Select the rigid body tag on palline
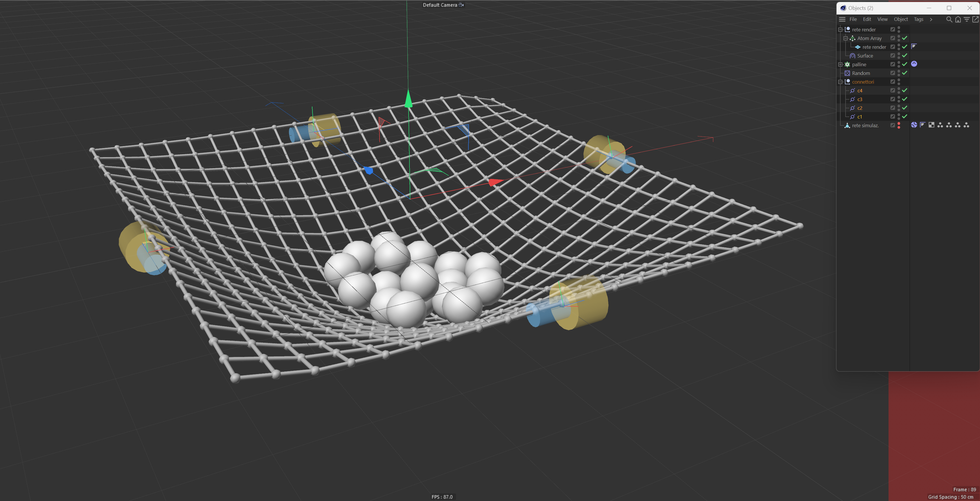 click(x=914, y=64)
